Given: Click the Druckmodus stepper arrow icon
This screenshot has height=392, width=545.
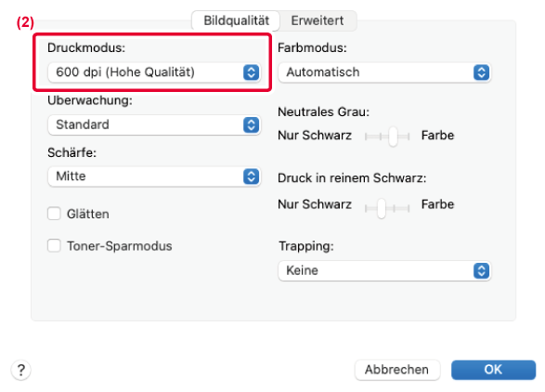Looking at the screenshot, I should pyautogui.click(x=251, y=72).
